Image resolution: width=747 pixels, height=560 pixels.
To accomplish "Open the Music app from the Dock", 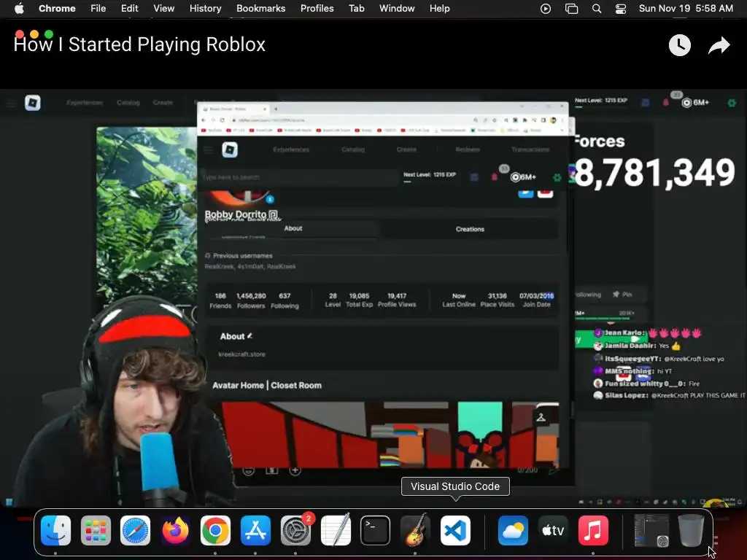I will pos(593,530).
